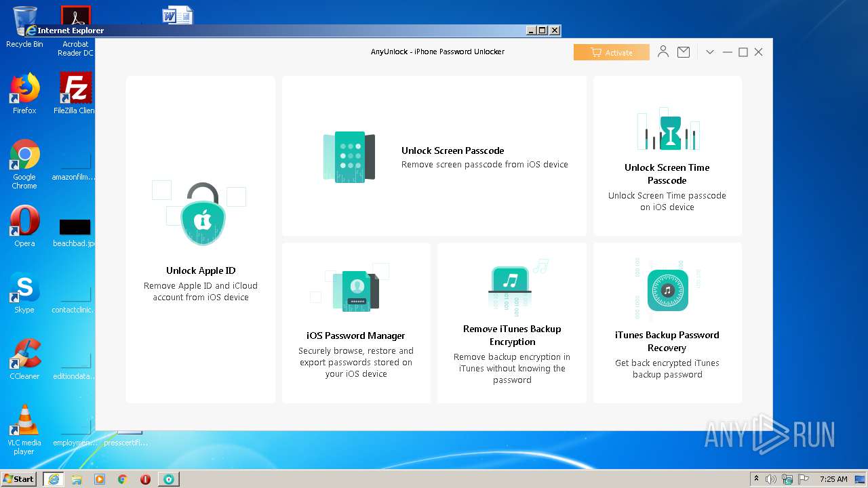Select Remove iTunes Backup Encryption heading
Screen dimensions: 868x488
512,335
